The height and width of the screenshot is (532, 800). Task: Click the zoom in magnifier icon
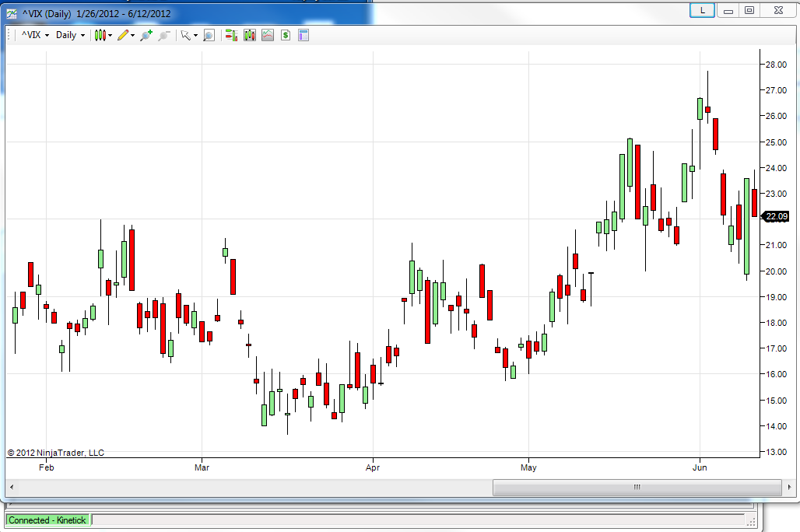tap(146, 35)
